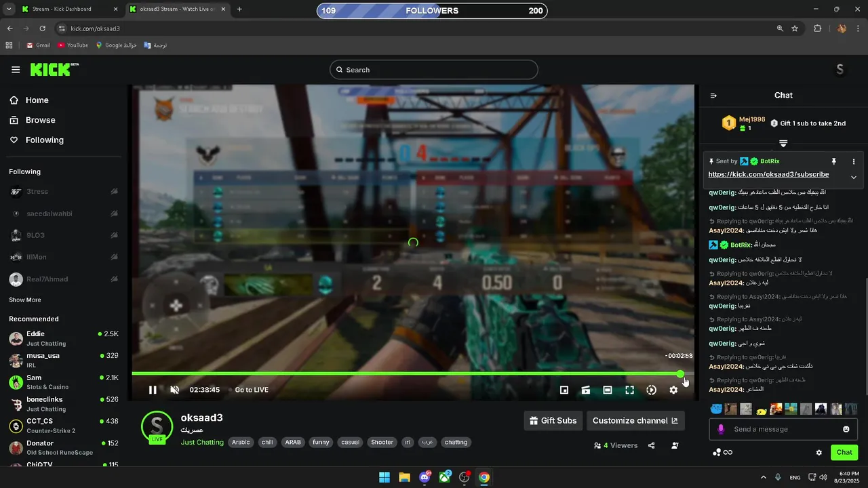This screenshot has height=488, width=868.
Task: Open the Kick hamburger menu
Action: coord(16,70)
